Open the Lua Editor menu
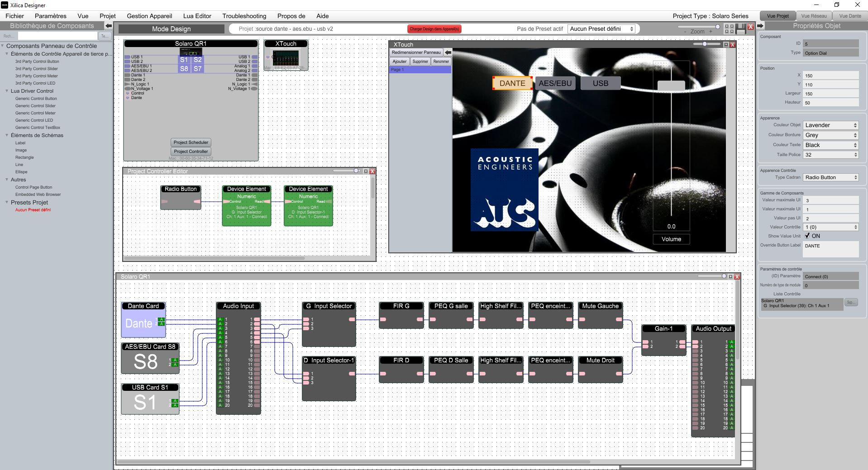 [x=197, y=16]
